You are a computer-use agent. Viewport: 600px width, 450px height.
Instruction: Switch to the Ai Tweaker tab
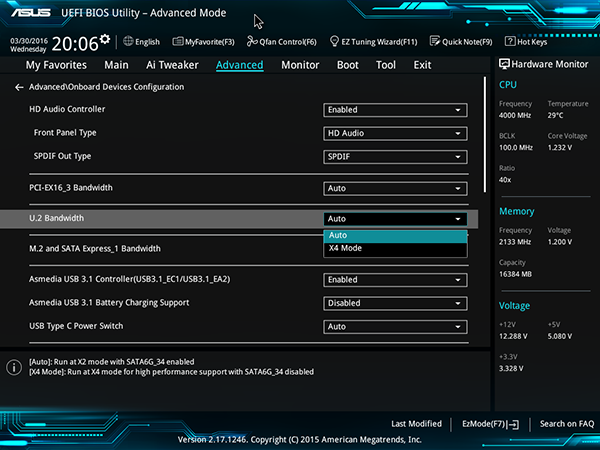(x=172, y=65)
